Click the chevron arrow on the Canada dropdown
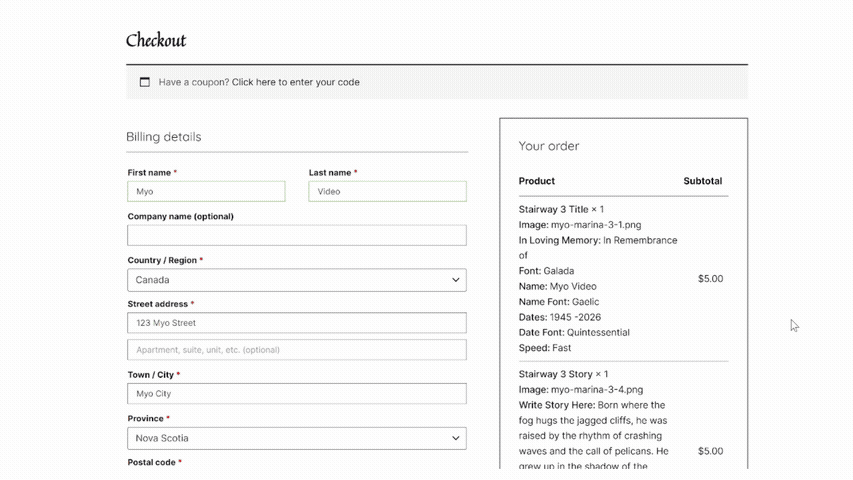 click(455, 280)
